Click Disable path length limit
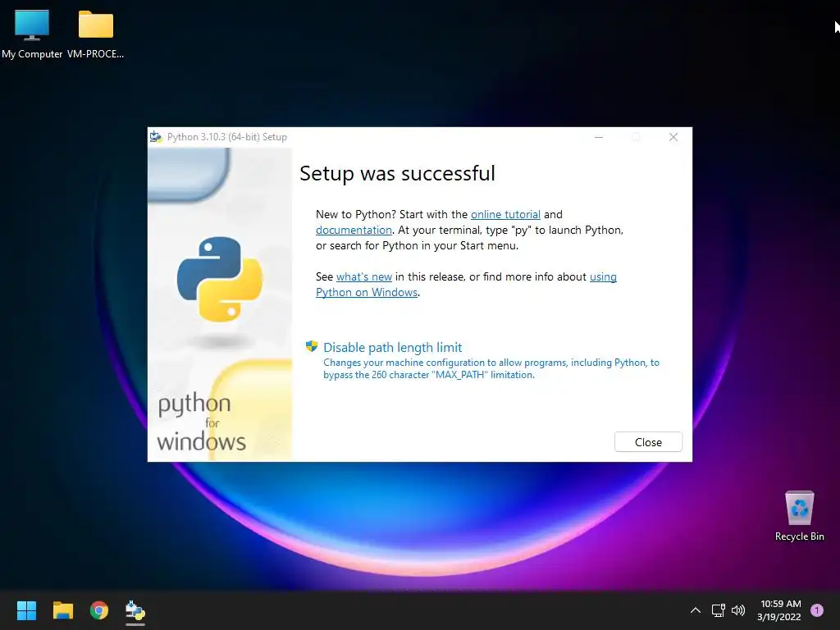This screenshot has width=840, height=630. (x=392, y=347)
